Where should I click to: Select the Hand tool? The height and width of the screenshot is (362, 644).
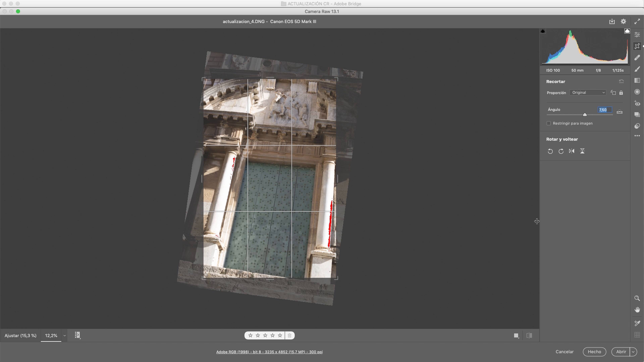point(637,310)
